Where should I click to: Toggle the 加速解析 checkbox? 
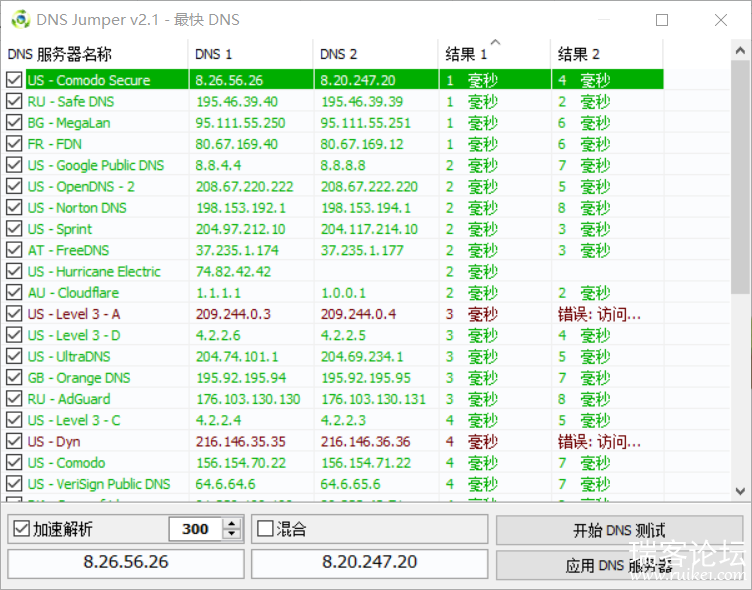pyautogui.click(x=21, y=529)
